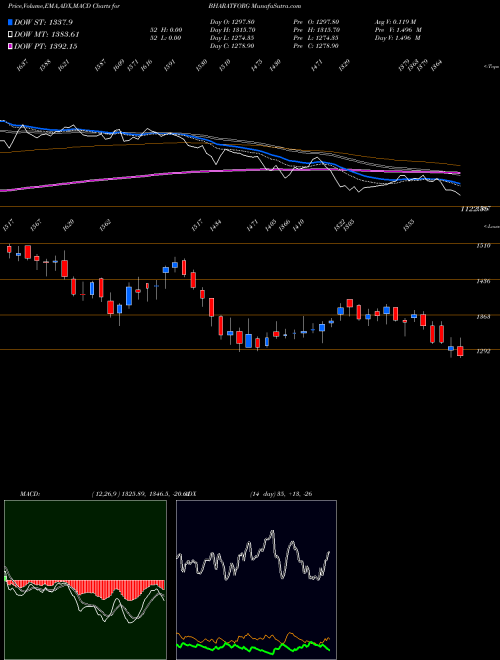
Task: Click the 'Day V: 1.496 M' value
Action: 397,38
